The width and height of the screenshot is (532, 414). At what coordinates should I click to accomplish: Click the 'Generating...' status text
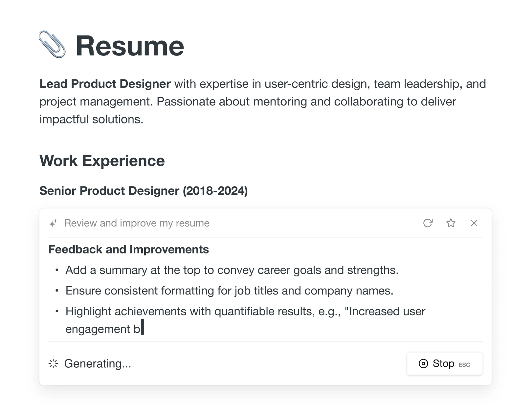click(98, 363)
